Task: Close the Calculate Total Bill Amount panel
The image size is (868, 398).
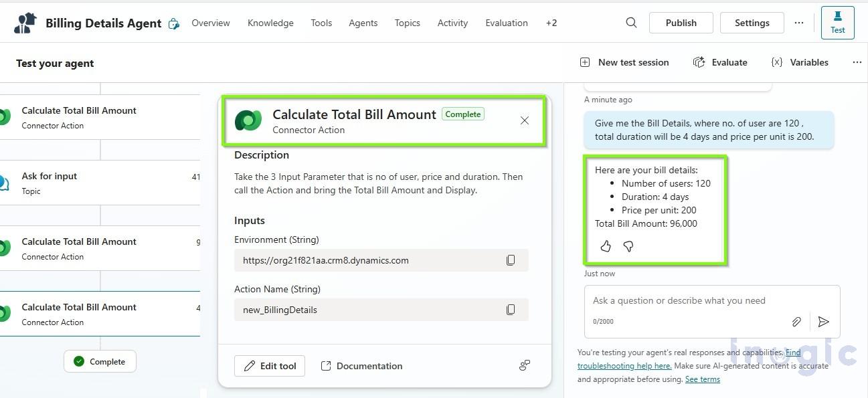Action: coord(525,120)
